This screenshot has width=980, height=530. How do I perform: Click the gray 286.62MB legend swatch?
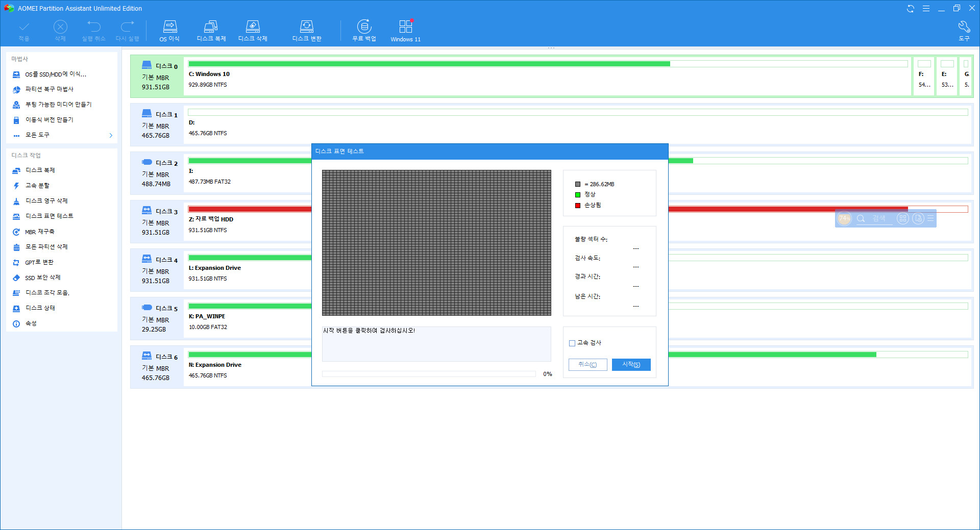coord(578,184)
